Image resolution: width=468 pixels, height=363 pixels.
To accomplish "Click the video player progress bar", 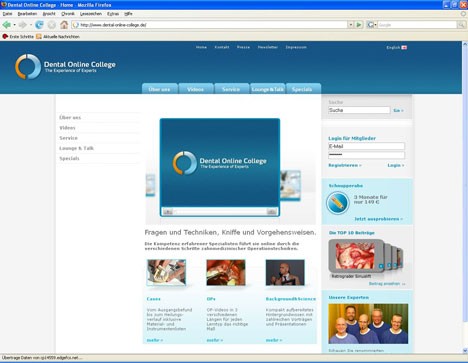I will click(x=220, y=212).
